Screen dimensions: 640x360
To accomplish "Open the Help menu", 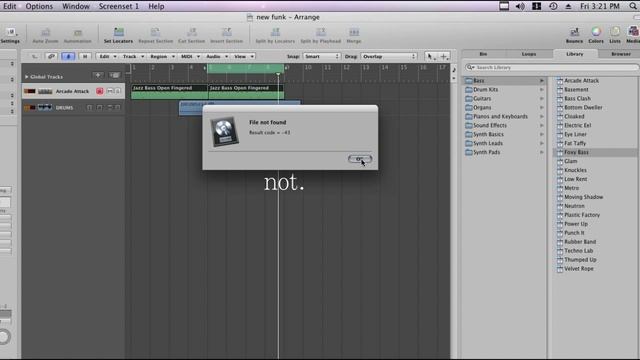I will click(x=156, y=6).
